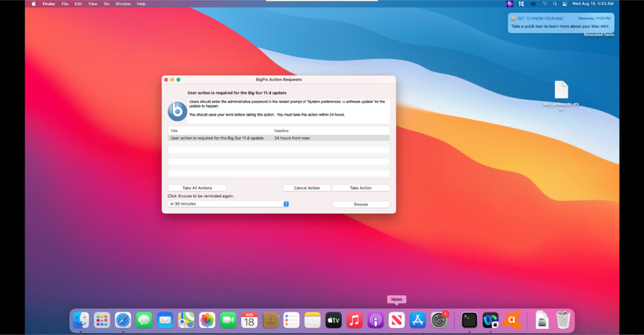Open the View menu
The image size is (644, 335).
click(93, 4)
